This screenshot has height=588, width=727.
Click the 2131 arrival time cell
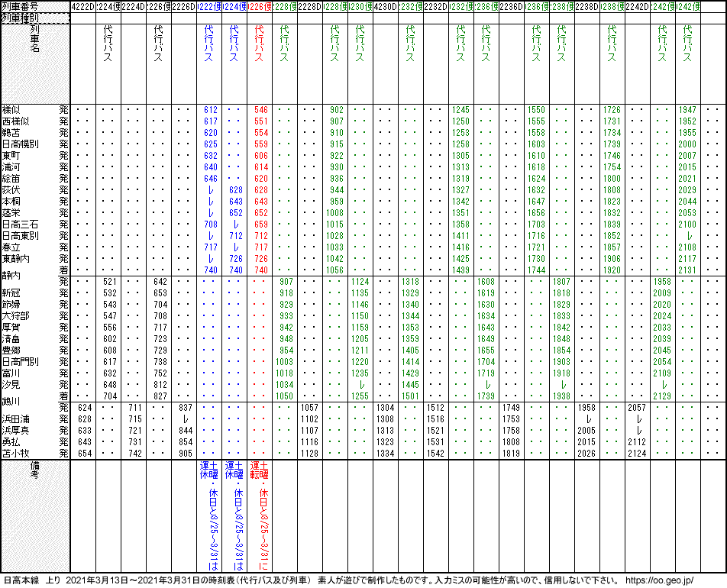click(x=687, y=270)
